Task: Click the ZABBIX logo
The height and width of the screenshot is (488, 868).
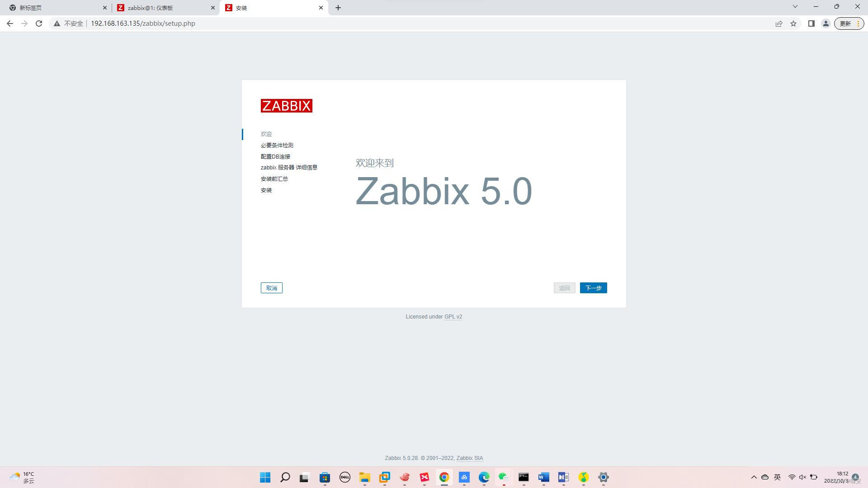Action: (x=286, y=106)
